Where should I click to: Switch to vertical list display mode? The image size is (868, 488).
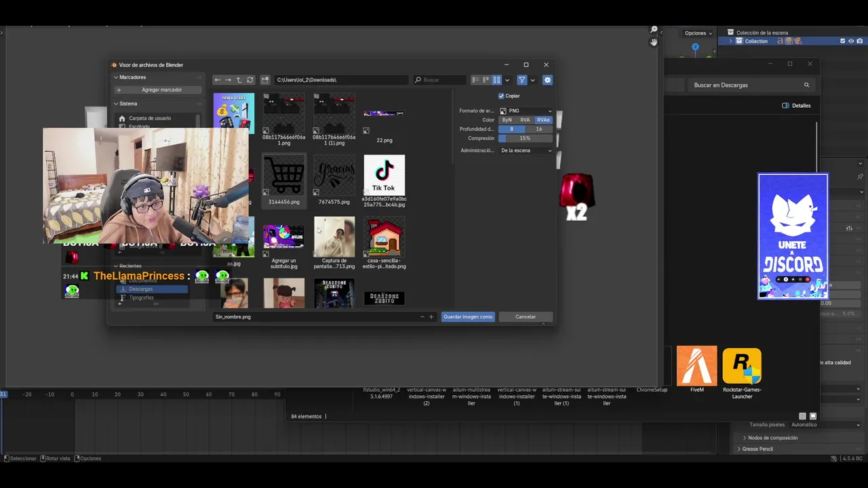pos(475,80)
